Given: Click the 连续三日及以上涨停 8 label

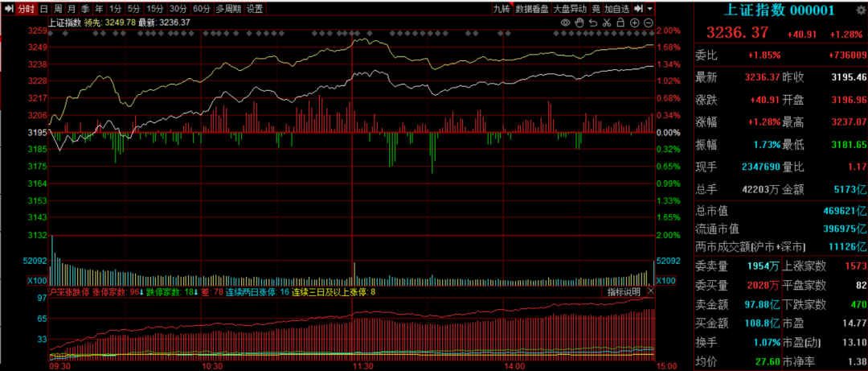Looking at the screenshot, I should tap(334, 291).
